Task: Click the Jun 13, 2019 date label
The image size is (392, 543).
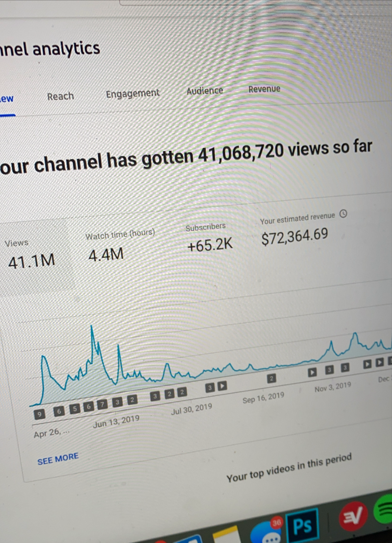Action: point(116,422)
